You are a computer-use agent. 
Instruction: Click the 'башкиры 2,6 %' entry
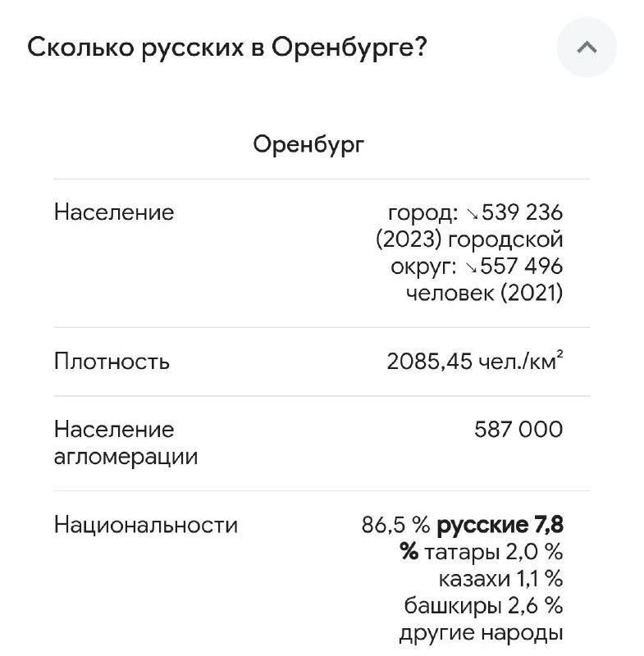(x=483, y=605)
